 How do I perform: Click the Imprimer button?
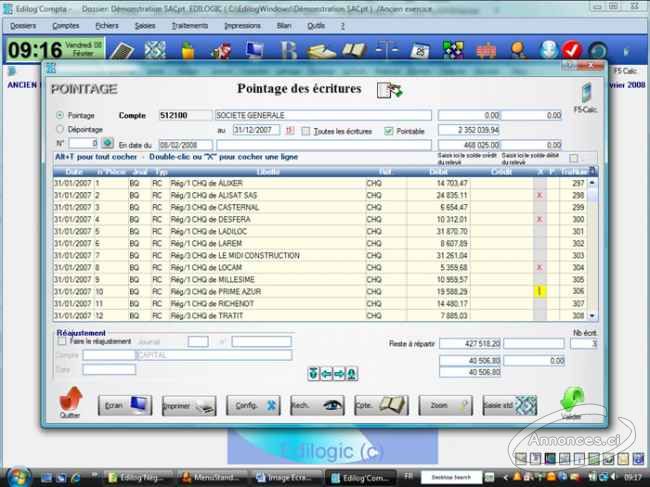click(x=188, y=406)
